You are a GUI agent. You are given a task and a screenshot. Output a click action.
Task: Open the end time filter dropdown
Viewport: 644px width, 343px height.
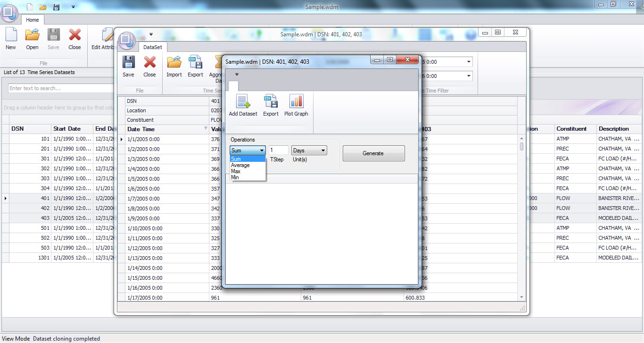pos(469,75)
